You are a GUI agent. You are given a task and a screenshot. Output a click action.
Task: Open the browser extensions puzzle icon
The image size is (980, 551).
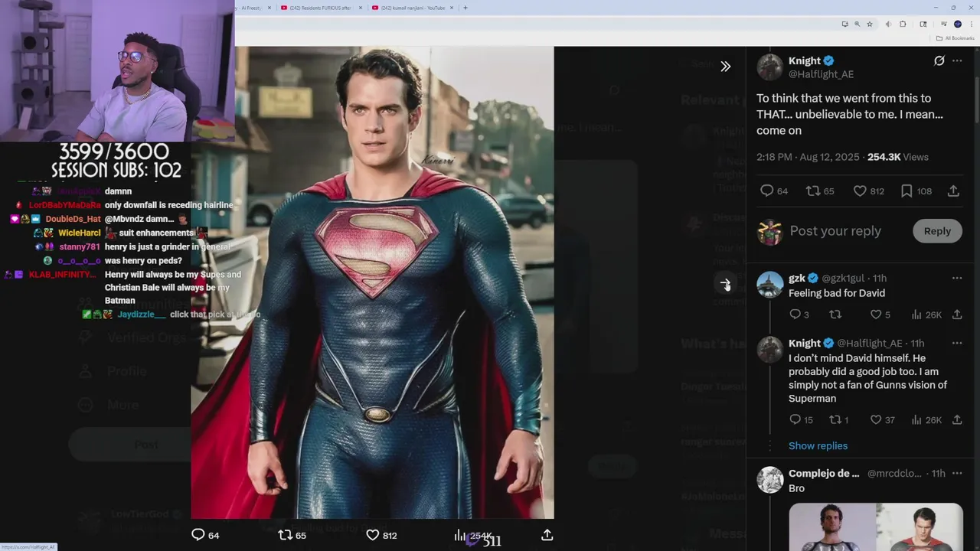(x=903, y=24)
